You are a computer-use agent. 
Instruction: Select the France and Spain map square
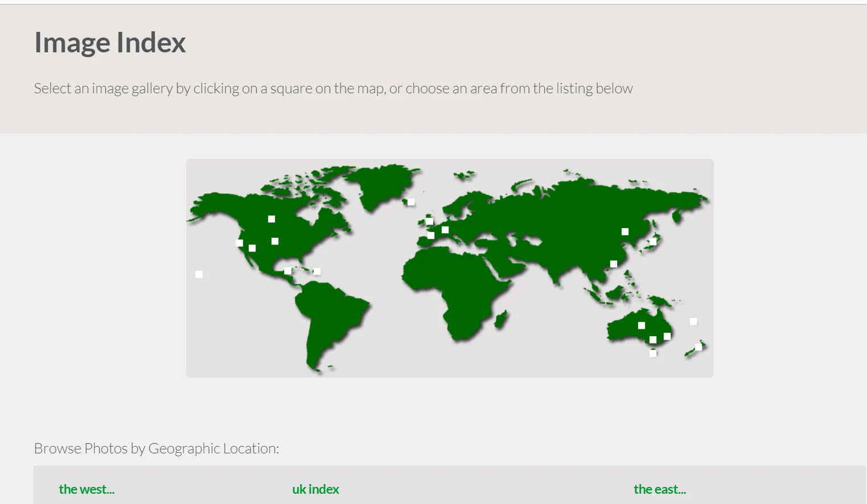point(431,236)
